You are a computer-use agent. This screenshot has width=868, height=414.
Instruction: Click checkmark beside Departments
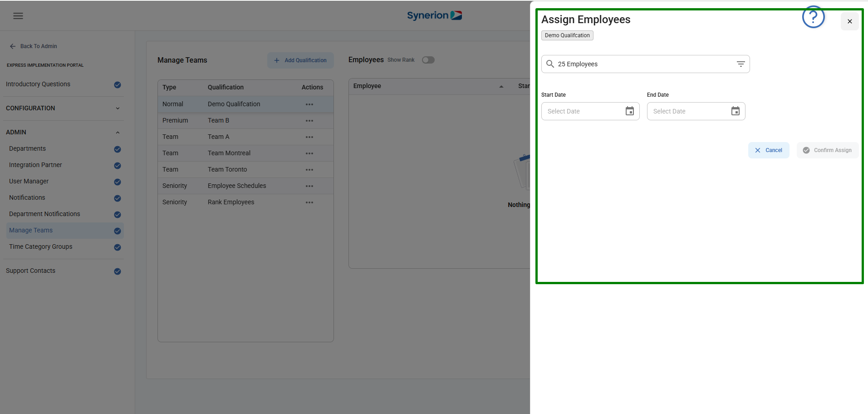tap(118, 149)
